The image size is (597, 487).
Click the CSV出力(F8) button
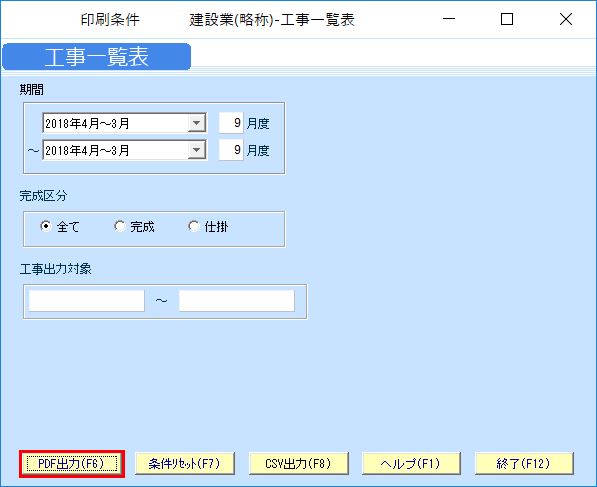(x=298, y=463)
